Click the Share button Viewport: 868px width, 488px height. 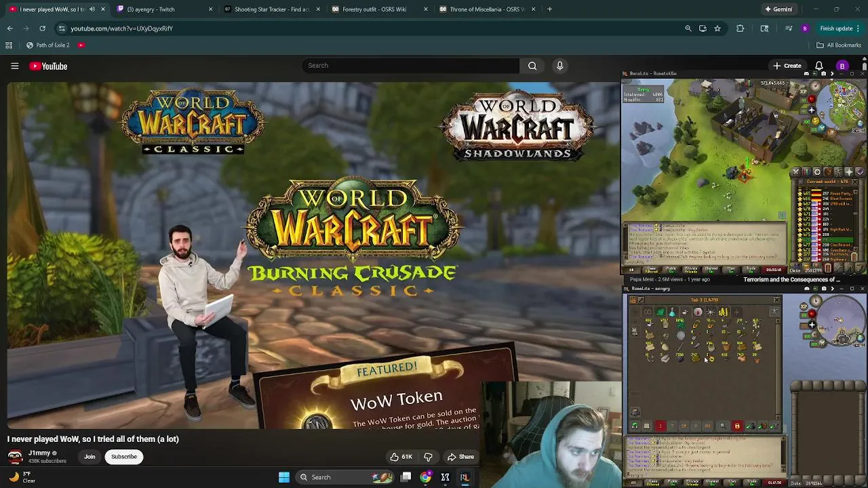[x=460, y=457]
